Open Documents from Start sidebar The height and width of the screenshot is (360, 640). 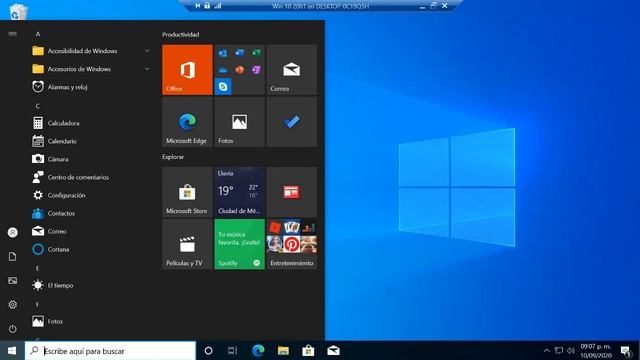[13, 256]
